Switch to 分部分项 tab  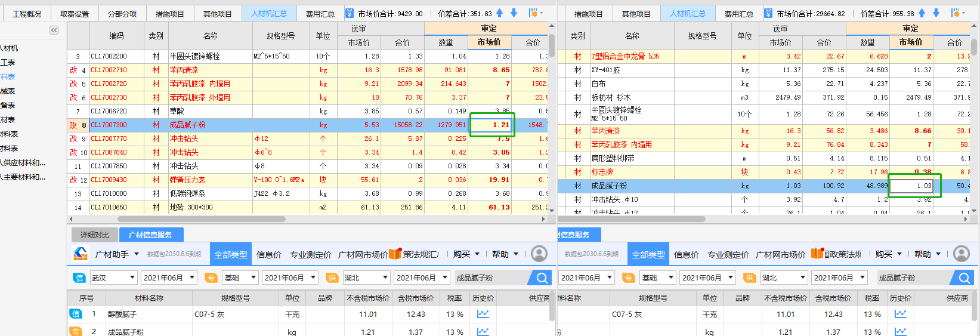click(x=122, y=14)
